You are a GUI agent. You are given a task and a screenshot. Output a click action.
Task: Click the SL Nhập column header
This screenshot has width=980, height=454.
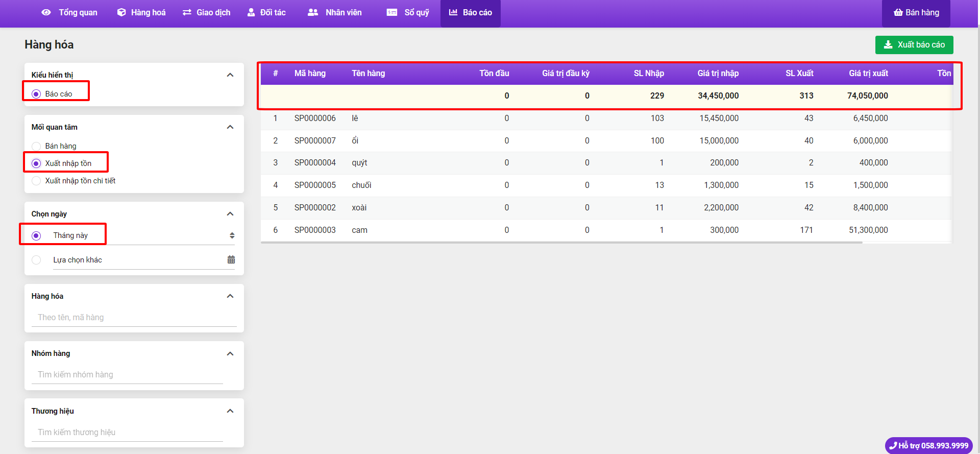tap(649, 74)
